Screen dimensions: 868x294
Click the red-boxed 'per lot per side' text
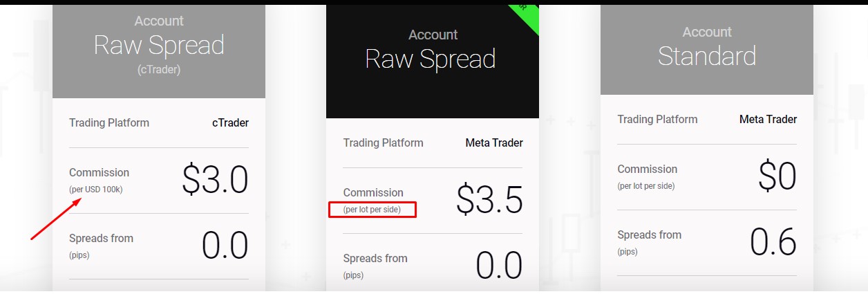pyautogui.click(x=372, y=209)
